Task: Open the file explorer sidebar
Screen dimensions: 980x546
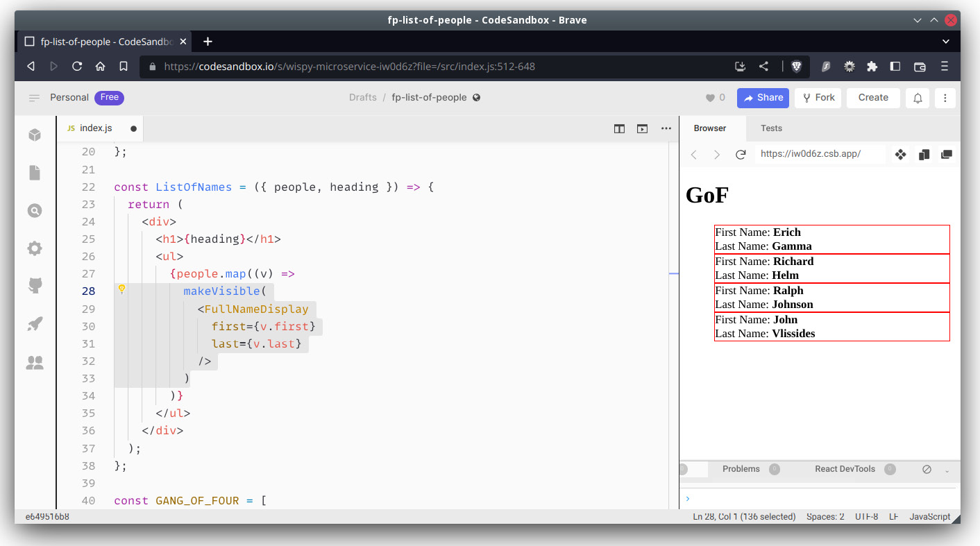Action: [x=35, y=173]
